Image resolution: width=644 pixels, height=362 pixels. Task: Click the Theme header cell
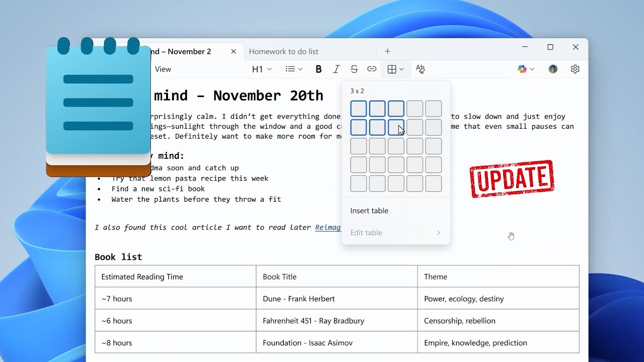(498, 277)
